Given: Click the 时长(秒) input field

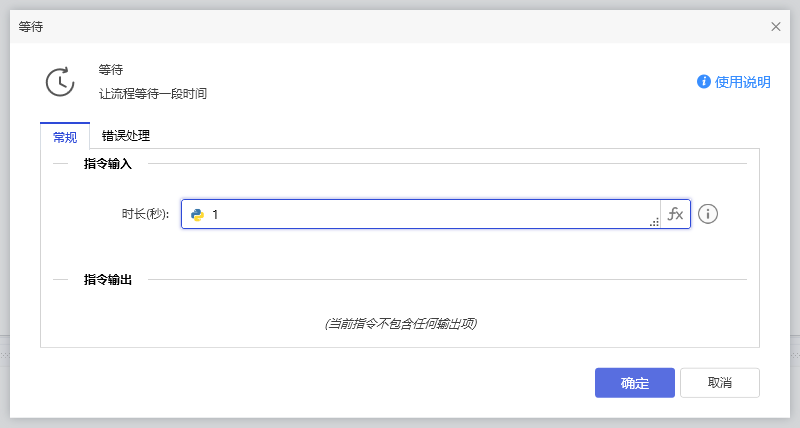Looking at the screenshot, I should [430, 214].
